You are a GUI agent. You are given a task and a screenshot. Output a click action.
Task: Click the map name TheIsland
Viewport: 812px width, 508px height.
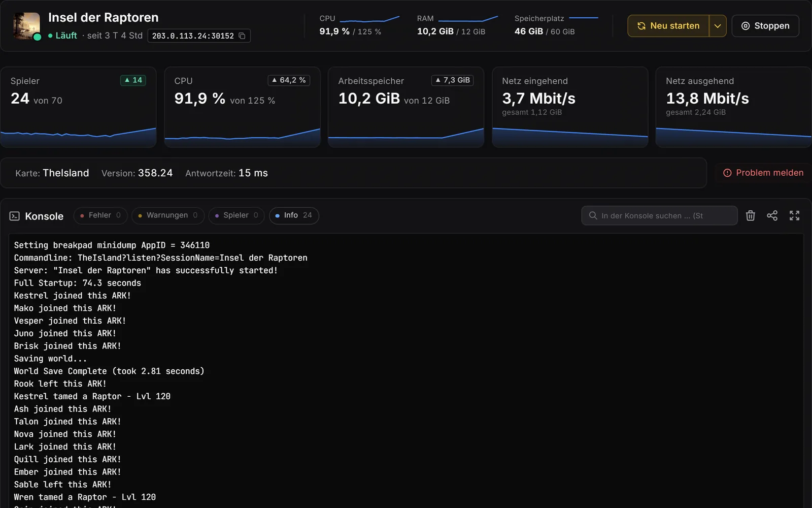tap(66, 173)
